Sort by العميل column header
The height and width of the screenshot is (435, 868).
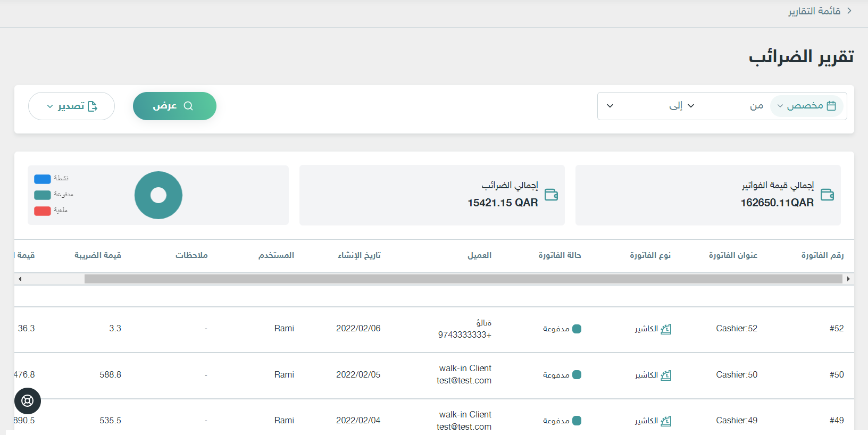coord(480,255)
